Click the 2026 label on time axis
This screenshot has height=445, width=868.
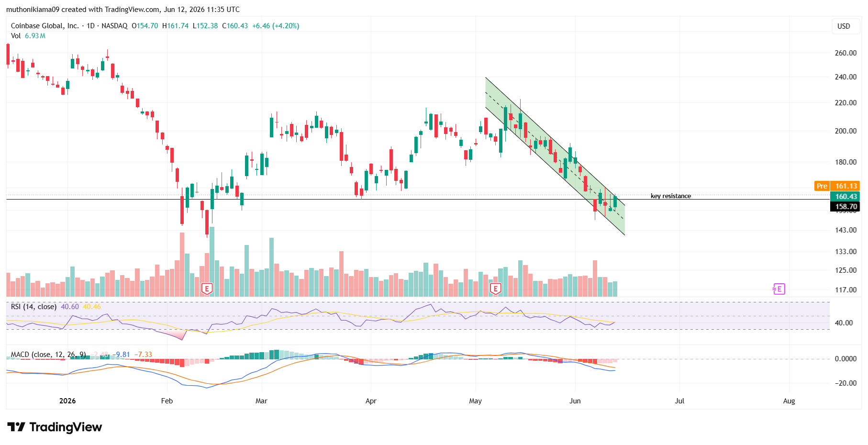point(67,400)
